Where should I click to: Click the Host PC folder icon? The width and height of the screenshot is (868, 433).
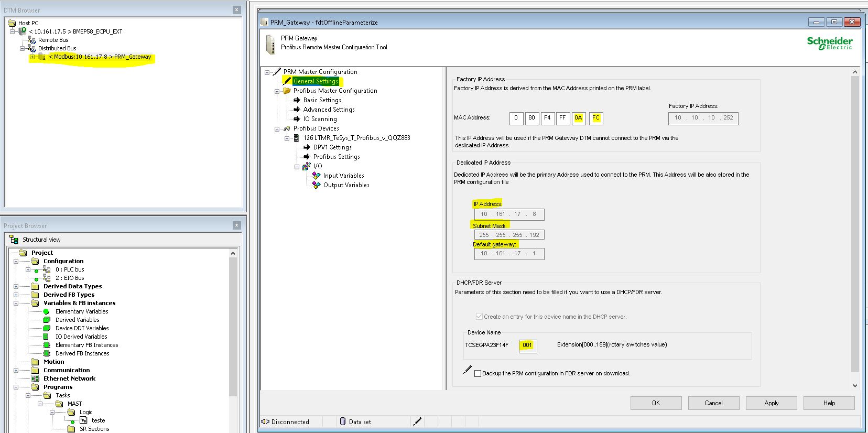click(12, 23)
